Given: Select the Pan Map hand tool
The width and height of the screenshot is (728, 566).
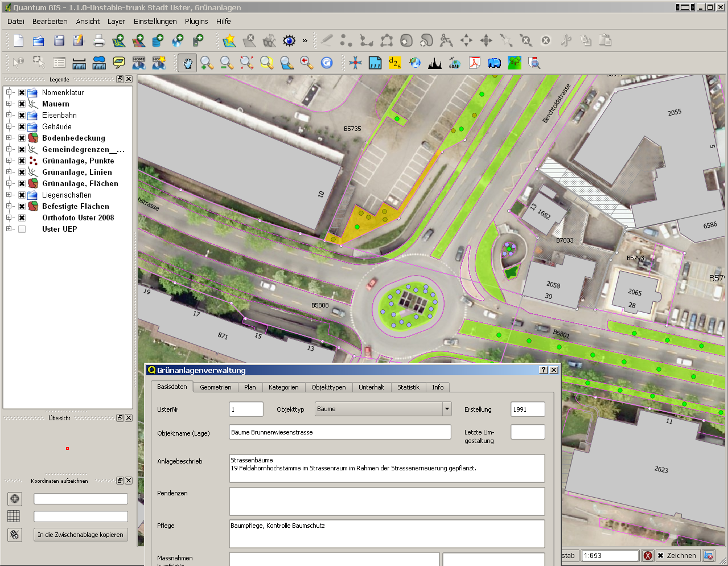Looking at the screenshot, I should (x=187, y=63).
